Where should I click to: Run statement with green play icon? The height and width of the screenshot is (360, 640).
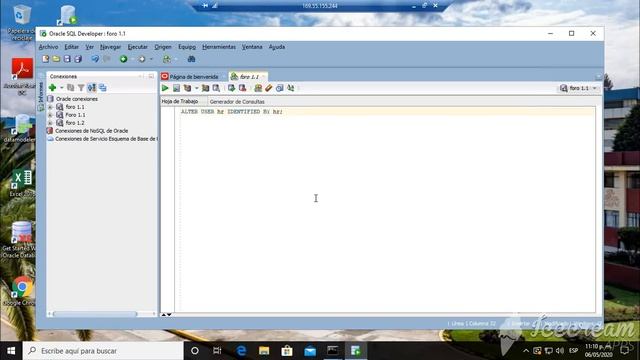165,88
